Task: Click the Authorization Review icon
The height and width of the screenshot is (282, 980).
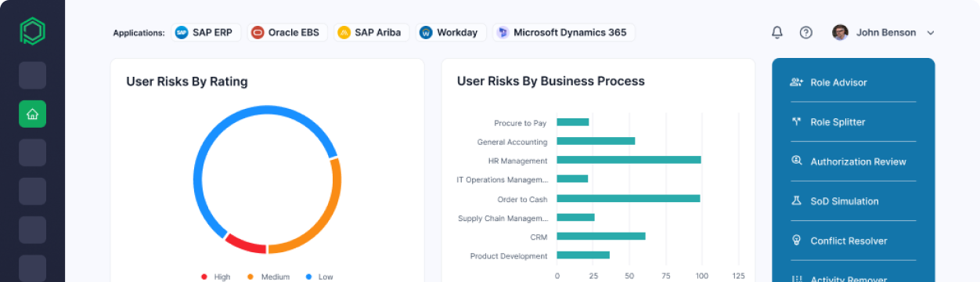Action: pyautogui.click(x=797, y=161)
